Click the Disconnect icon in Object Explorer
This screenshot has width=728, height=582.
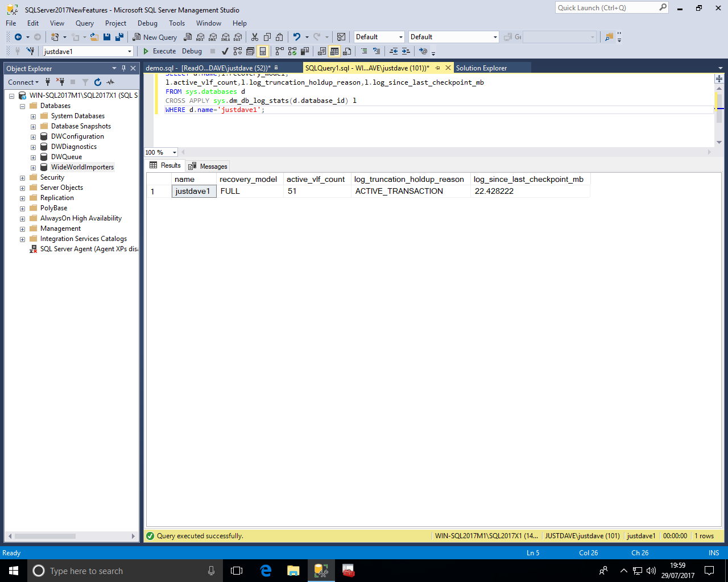point(60,82)
